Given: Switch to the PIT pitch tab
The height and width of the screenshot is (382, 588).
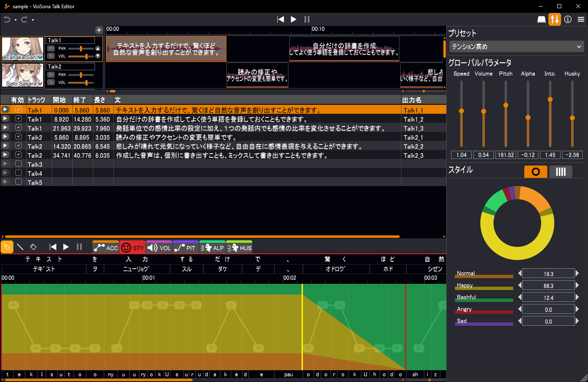Looking at the screenshot, I should [x=185, y=248].
